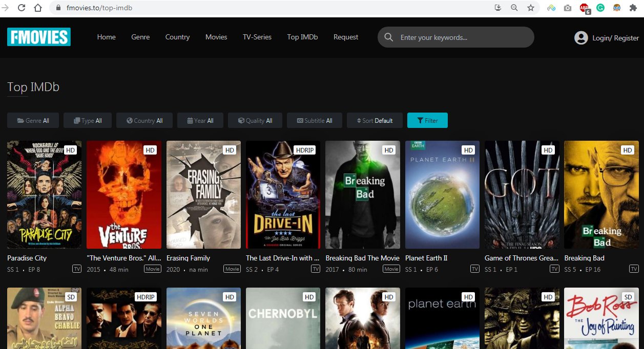Open the Grammarly extension icon

pyautogui.click(x=600, y=8)
